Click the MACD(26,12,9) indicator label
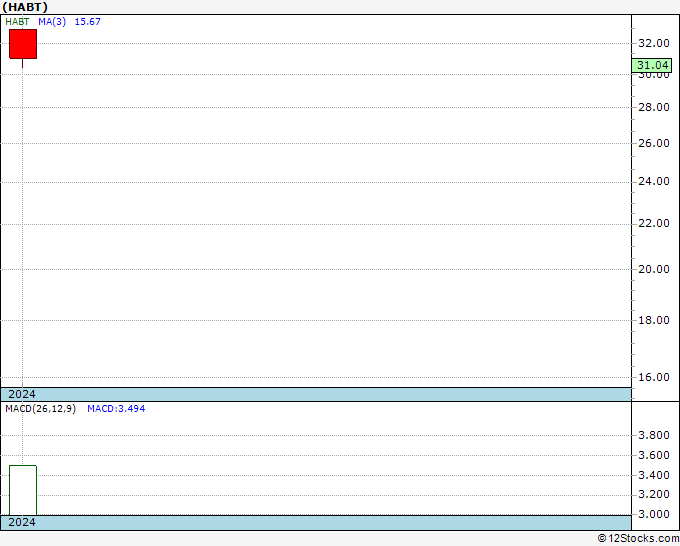Image resolution: width=680 pixels, height=546 pixels. [40, 409]
